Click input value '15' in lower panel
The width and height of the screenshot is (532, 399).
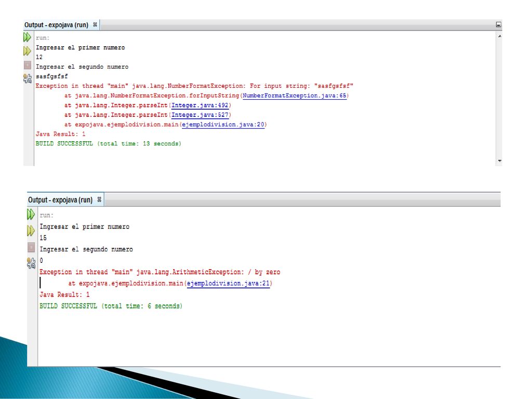pyautogui.click(x=43, y=238)
